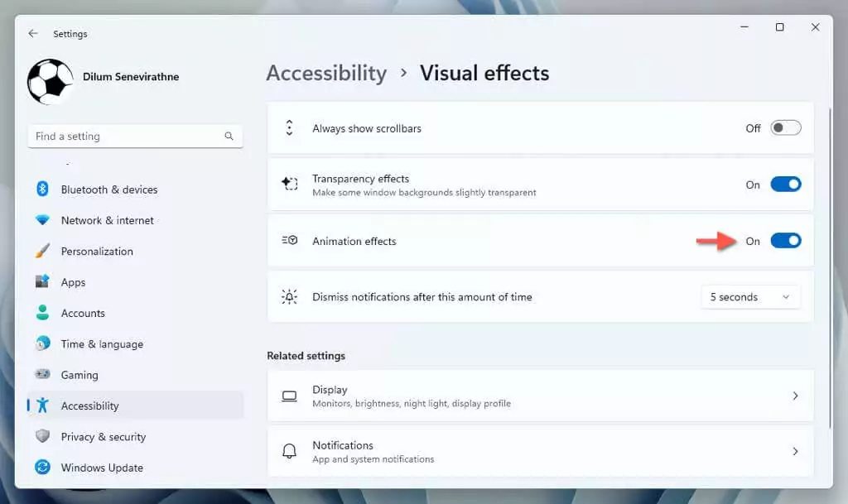Turn off Animation effects toggle
Screen dimensions: 848x504
pyautogui.click(x=786, y=240)
